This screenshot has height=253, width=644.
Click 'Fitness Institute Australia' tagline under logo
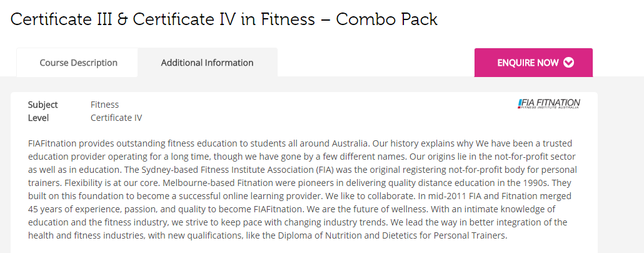[549, 107]
